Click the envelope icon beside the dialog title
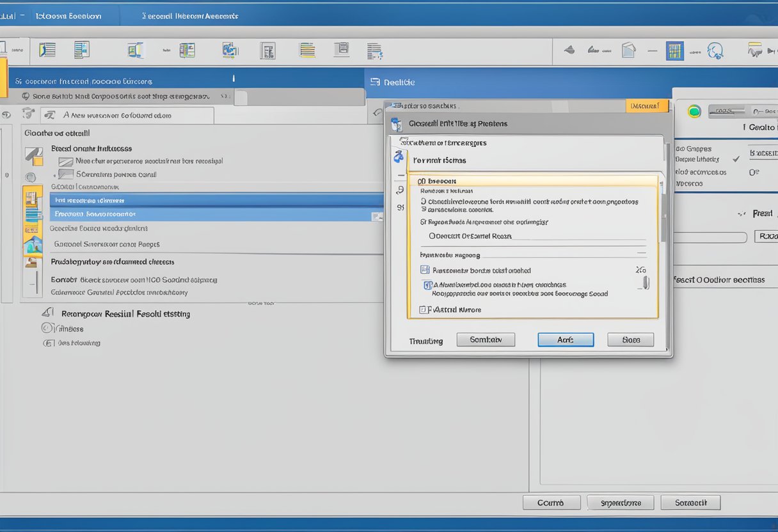The width and height of the screenshot is (778, 532). (397, 123)
